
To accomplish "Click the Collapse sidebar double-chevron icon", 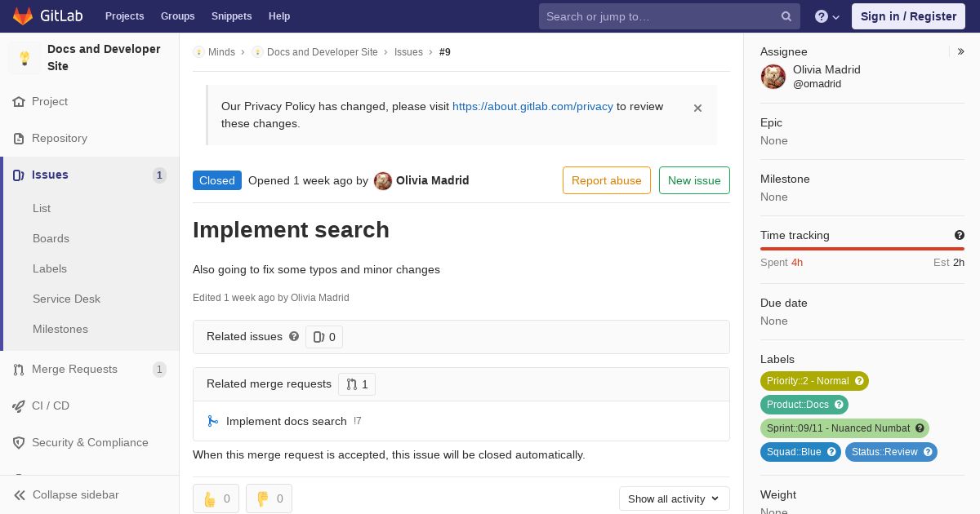I will click(x=20, y=495).
